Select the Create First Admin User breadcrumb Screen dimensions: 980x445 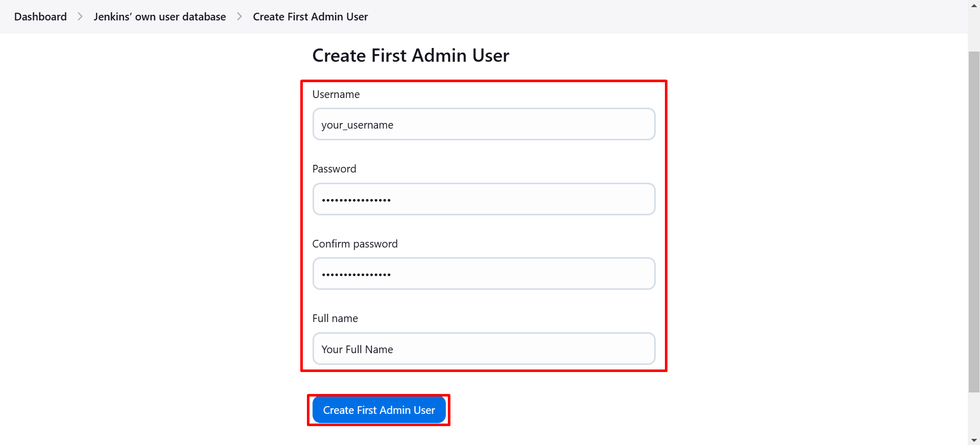point(310,16)
